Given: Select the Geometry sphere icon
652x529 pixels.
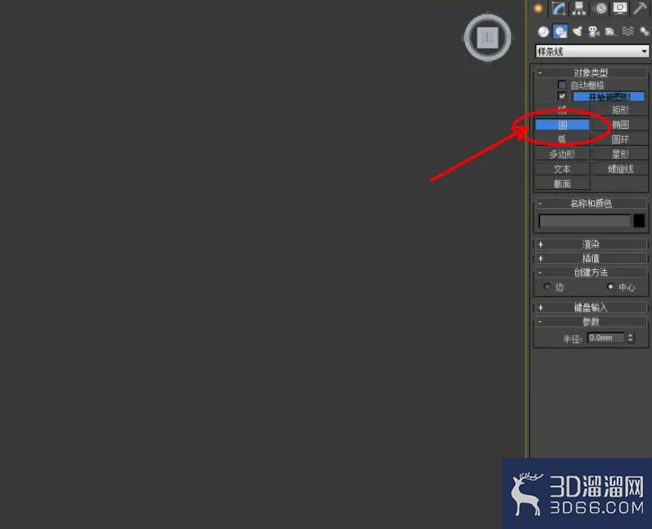Looking at the screenshot, I should coord(543,32).
